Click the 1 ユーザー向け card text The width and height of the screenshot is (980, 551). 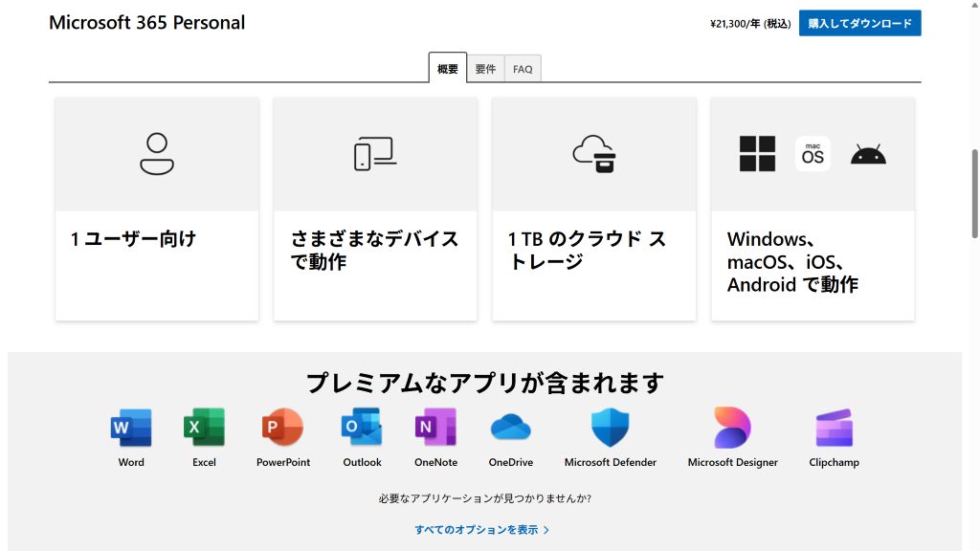(133, 238)
